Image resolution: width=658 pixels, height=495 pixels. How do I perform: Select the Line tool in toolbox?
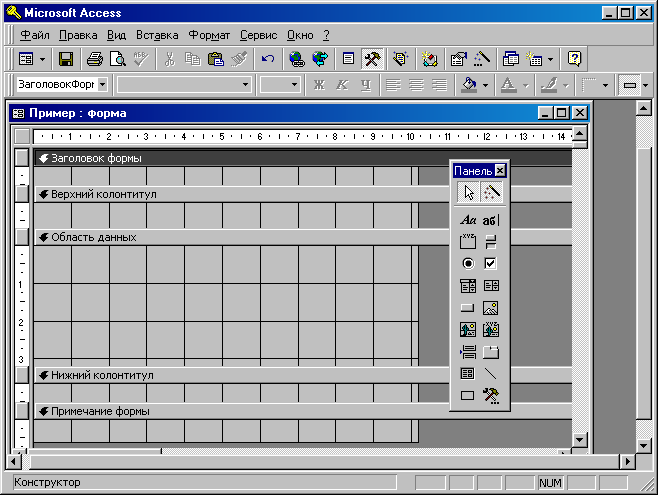[490, 373]
